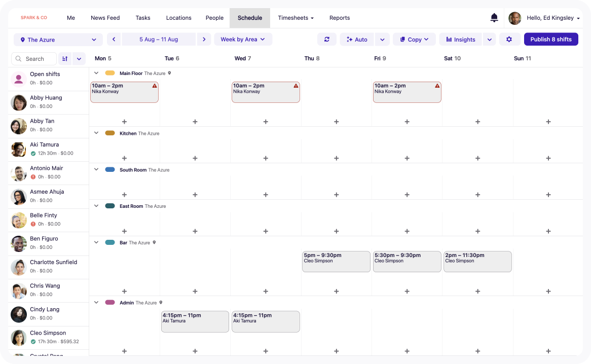Screen dimensions: 591x364
Task: Open the schedule settings gear
Action: 509,39
